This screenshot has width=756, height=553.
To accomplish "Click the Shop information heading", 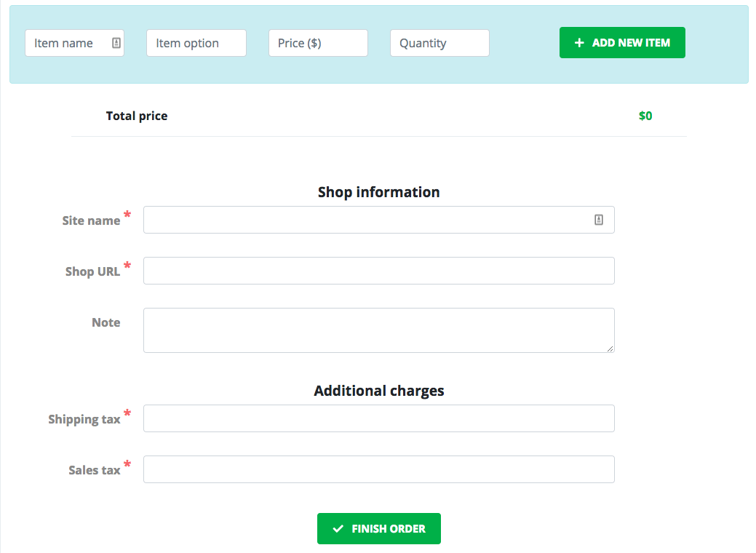I will coord(379,192).
